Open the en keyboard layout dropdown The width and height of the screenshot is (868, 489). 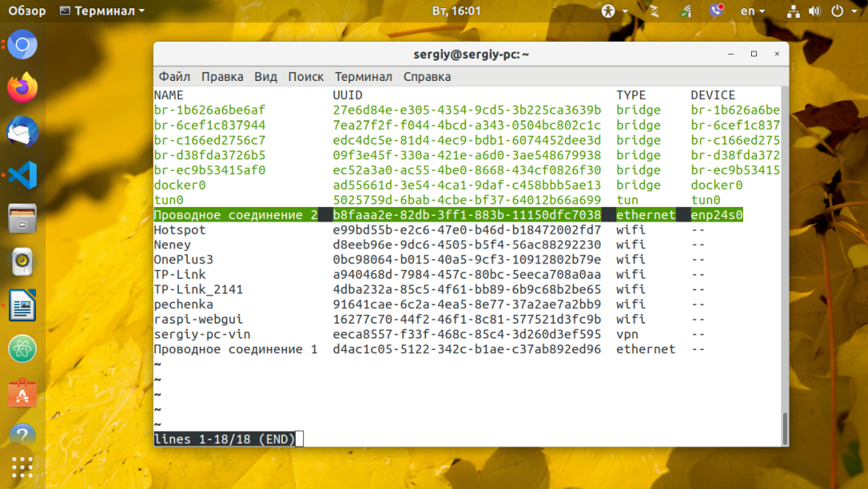(x=752, y=11)
